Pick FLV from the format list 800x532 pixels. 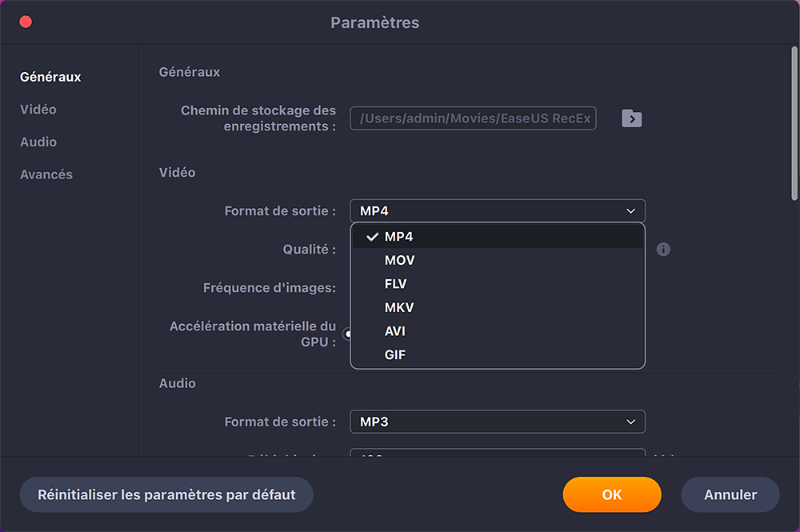[498, 283]
